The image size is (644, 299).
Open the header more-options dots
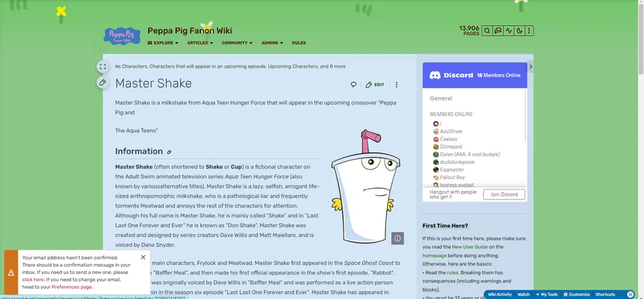[529, 31]
